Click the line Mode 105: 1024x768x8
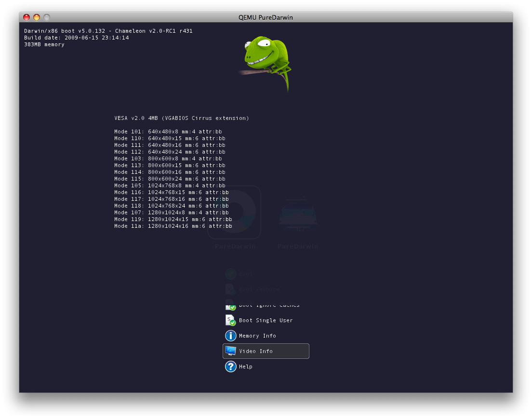The image size is (532, 419). (x=170, y=186)
